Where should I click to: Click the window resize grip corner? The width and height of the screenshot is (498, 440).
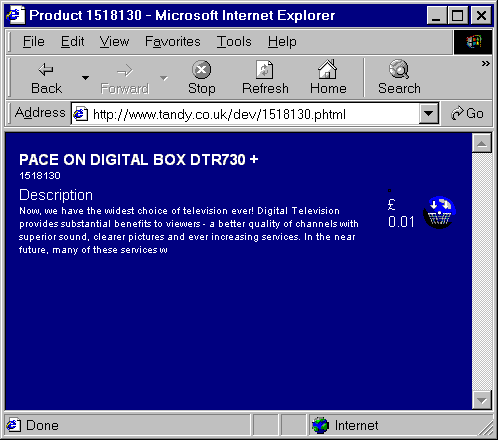click(x=486, y=428)
